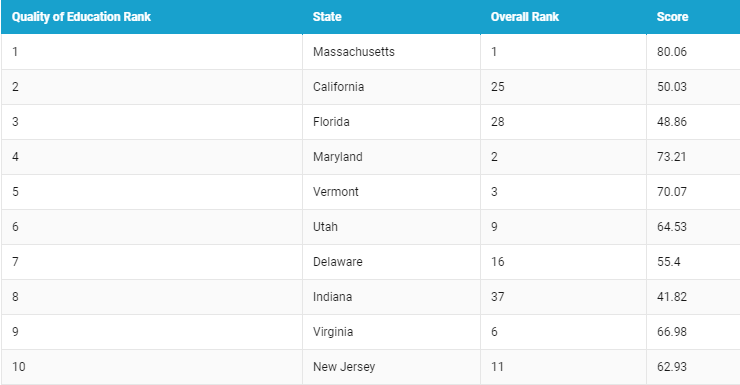Click the 80.06 score value
The image size is (740, 385).
point(672,52)
